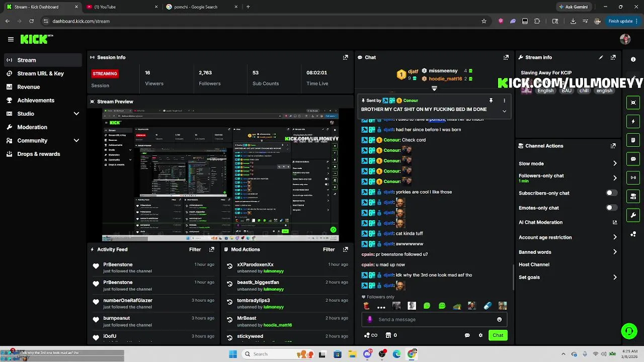Pop out the Activity Feed panel

point(211,249)
